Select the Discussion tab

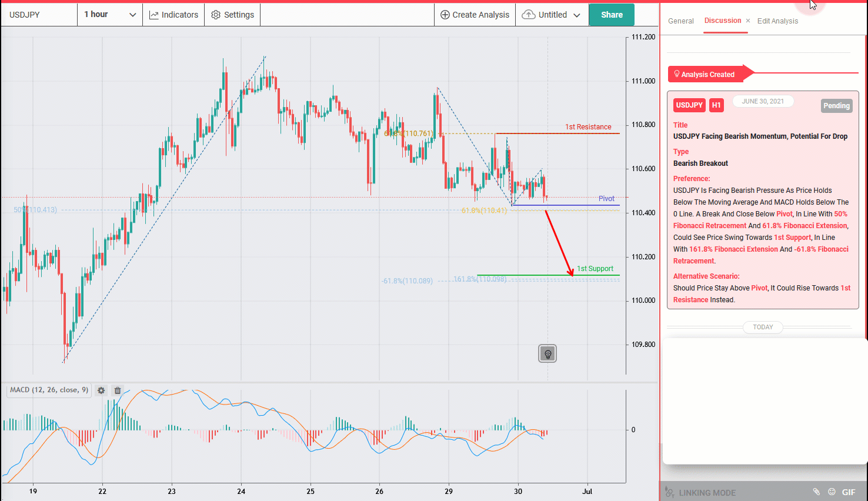coord(723,21)
